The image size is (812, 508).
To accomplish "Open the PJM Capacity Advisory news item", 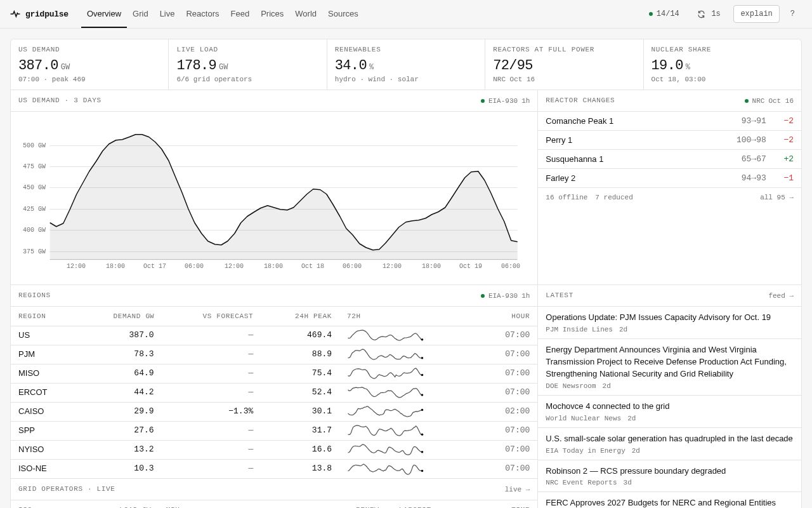I will [x=669, y=323].
